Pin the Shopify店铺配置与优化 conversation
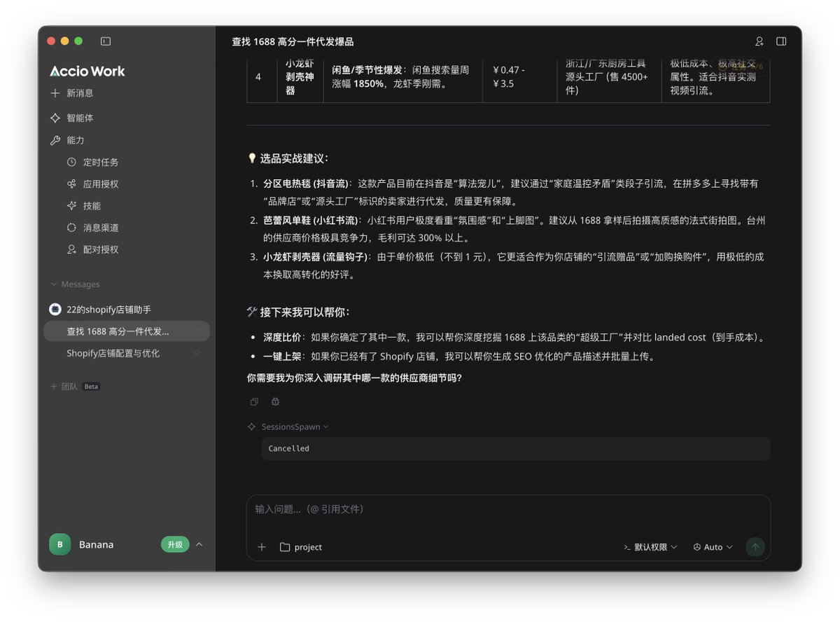The height and width of the screenshot is (622, 840). click(197, 353)
